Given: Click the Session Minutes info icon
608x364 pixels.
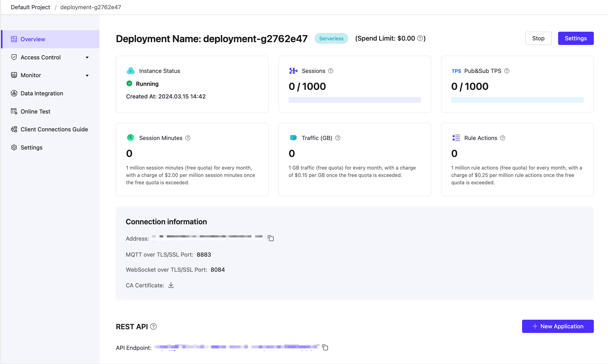Looking at the screenshot, I should coord(188,138).
